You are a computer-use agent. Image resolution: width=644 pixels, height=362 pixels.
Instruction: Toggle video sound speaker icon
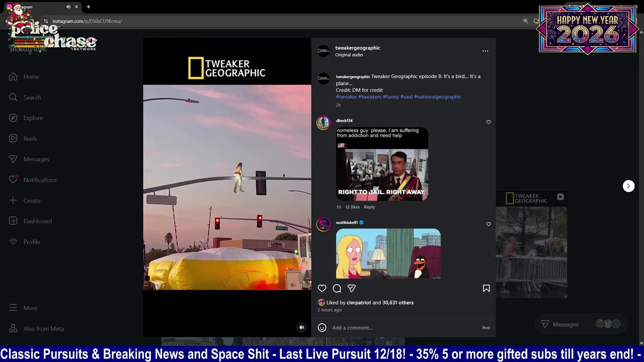pyautogui.click(x=301, y=327)
